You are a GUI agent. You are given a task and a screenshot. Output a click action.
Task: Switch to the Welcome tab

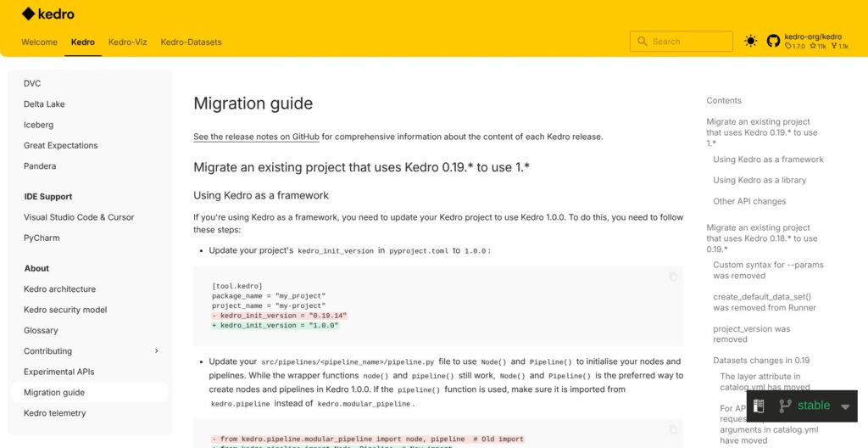(x=39, y=42)
